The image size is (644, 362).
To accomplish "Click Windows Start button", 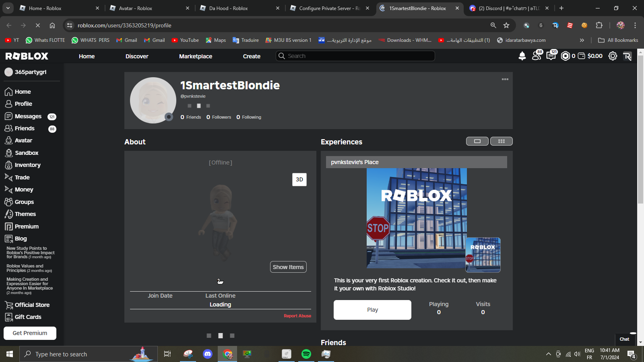I will coord(10,354).
